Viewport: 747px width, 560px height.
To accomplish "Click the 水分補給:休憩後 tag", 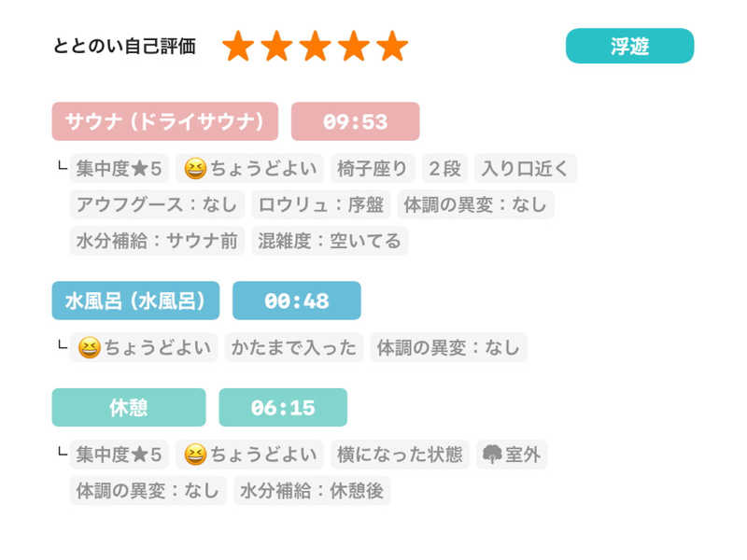I will (313, 490).
